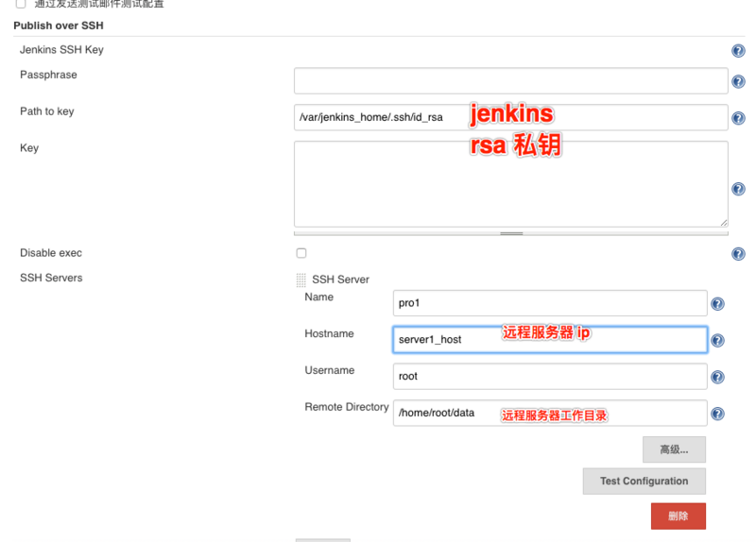
Task: Grab the Key textarea resize bar
Action: click(x=511, y=233)
